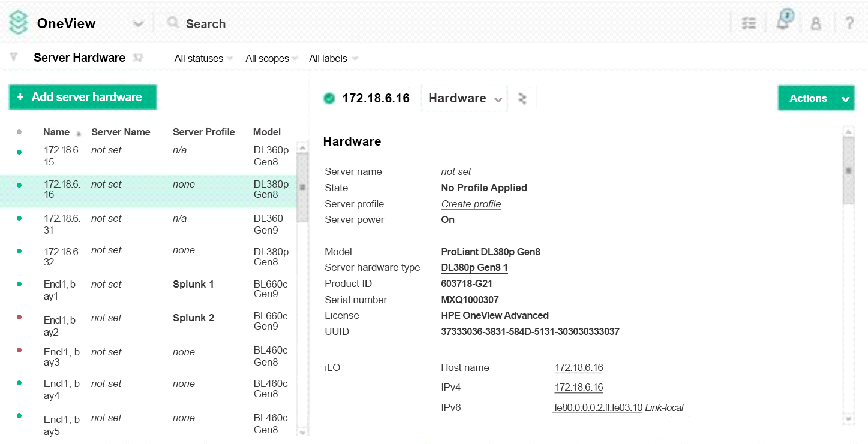Open the help question mark icon
Screen dimensions: 868x444
(x=849, y=23)
